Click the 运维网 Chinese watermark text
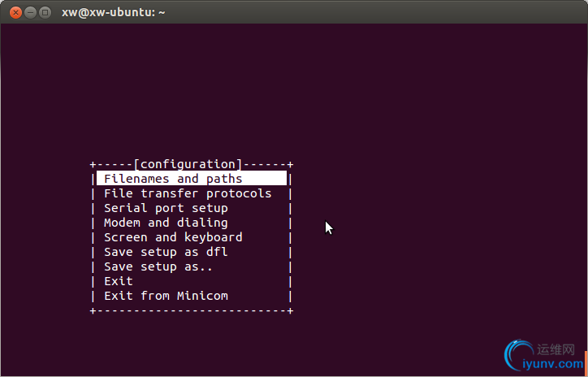Image resolution: width=588 pixels, height=377 pixels. pyautogui.click(x=556, y=349)
